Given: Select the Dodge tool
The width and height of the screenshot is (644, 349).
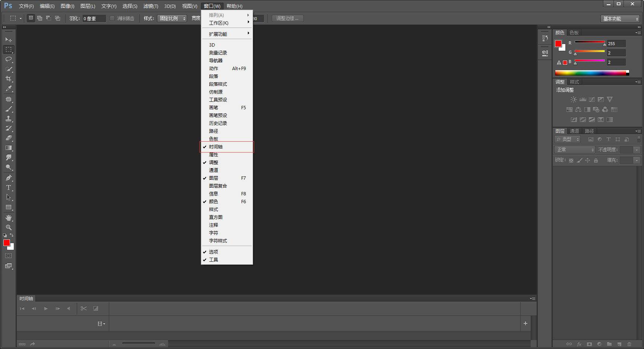Looking at the screenshot, I should click(x=9, y=167).
